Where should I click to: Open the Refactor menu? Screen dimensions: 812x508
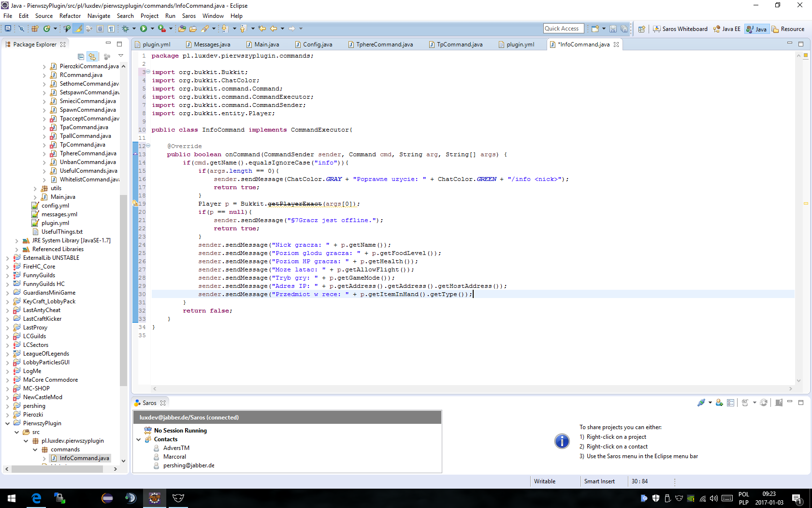[70, 16]
